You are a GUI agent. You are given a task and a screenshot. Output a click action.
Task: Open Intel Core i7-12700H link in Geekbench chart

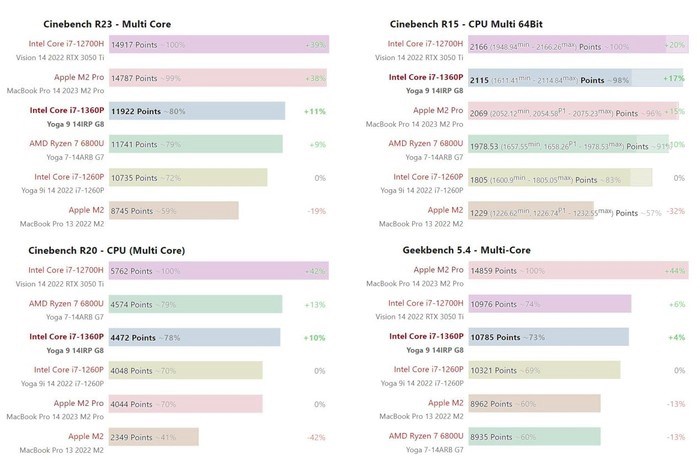429,303
